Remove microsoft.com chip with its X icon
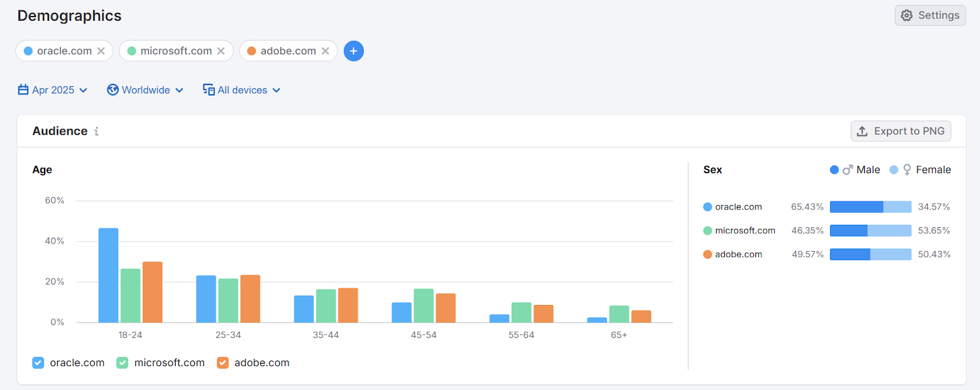The height and width of the screenshot is (390, 980). tap(221, 51)
